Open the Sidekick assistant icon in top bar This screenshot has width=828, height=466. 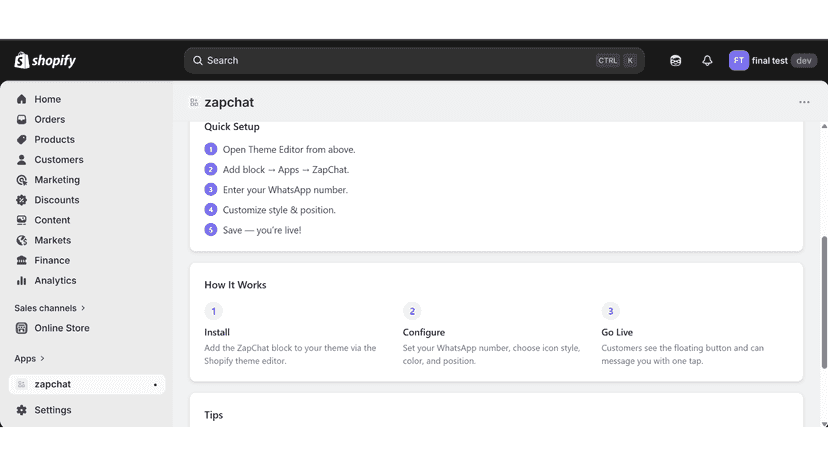point(675,61)
